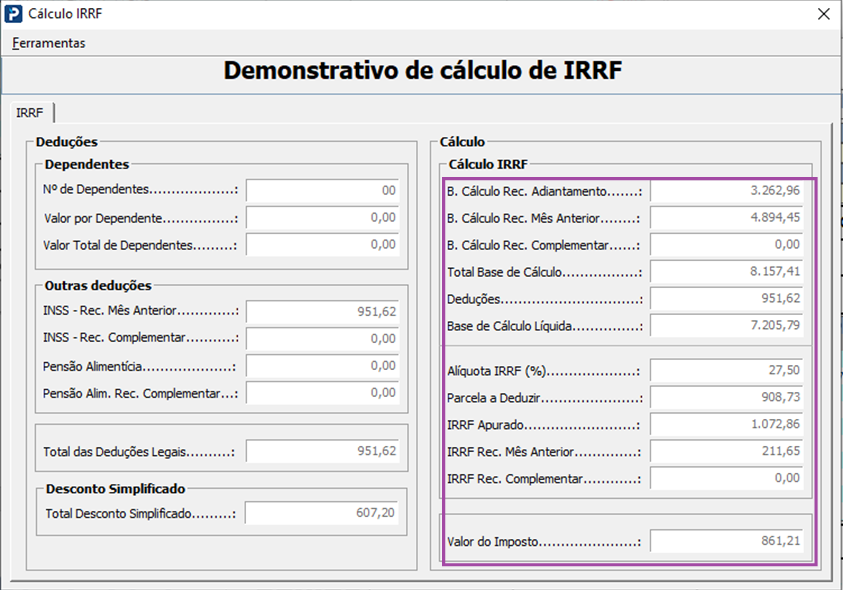Click the INSS - Rec. Complementar field
Screen dimensions: 843x590
pos(322,339)
